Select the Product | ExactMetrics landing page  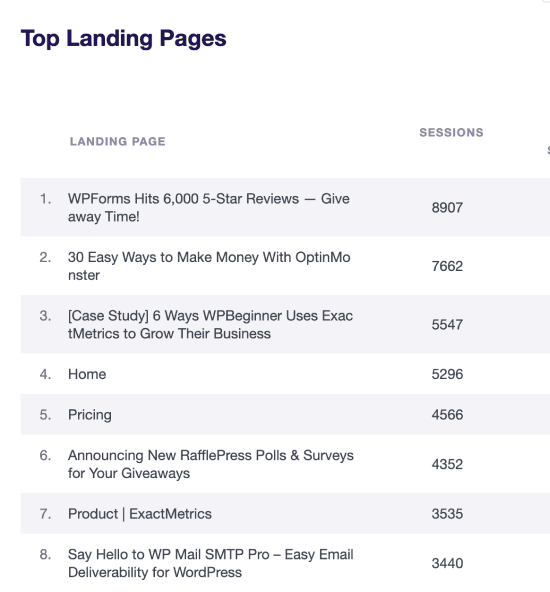click(140, 514)
